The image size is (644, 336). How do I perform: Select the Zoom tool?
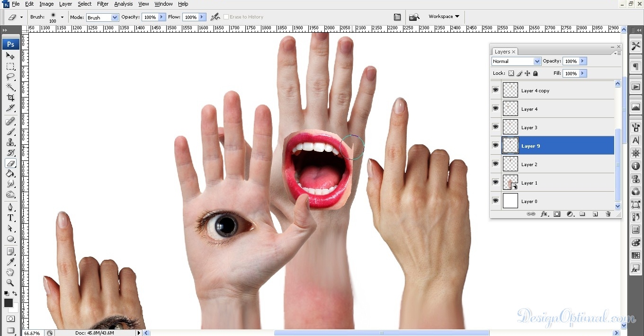point(10,283)
